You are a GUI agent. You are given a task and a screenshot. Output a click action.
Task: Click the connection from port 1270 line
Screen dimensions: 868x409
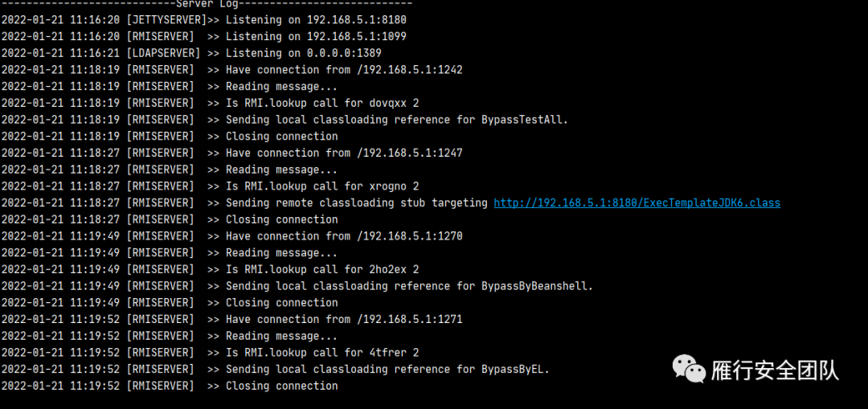pos(232,236)
